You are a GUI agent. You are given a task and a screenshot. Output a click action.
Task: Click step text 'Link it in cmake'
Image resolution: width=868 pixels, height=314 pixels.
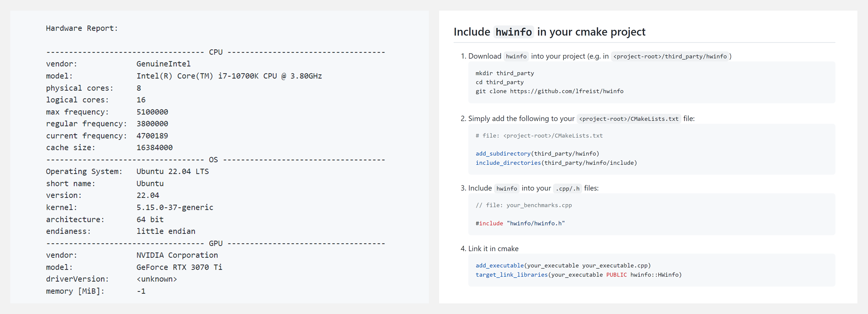pos(493,249)
